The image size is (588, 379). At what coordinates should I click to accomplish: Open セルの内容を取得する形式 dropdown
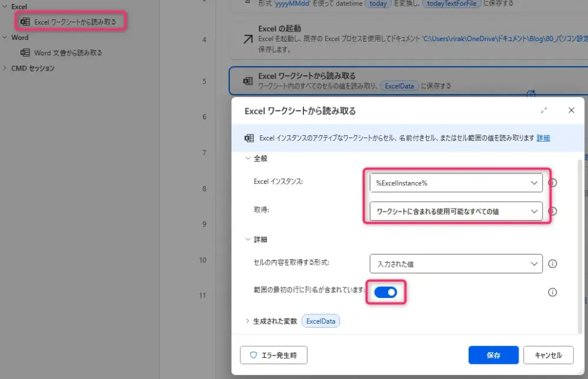456,264
